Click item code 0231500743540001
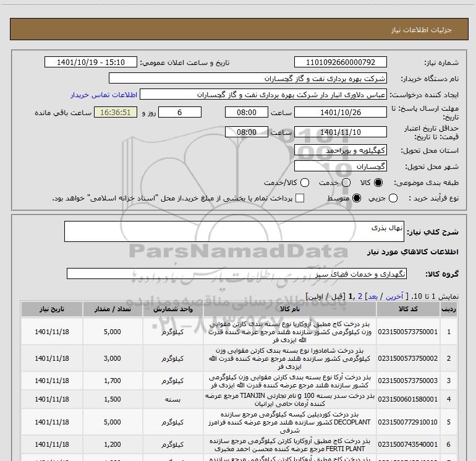Viewport: 476px width, 461px height. tap(408, 444)
